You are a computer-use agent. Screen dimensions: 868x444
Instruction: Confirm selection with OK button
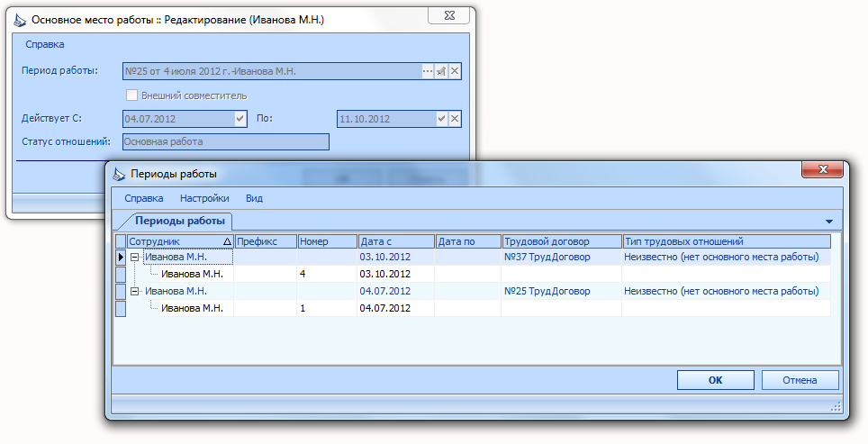715,380
